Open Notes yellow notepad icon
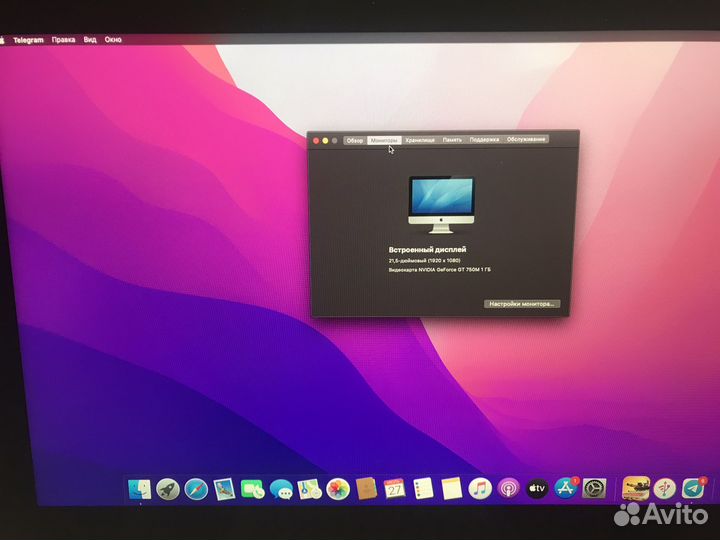 pyautogui.click(x=451, y=489)
